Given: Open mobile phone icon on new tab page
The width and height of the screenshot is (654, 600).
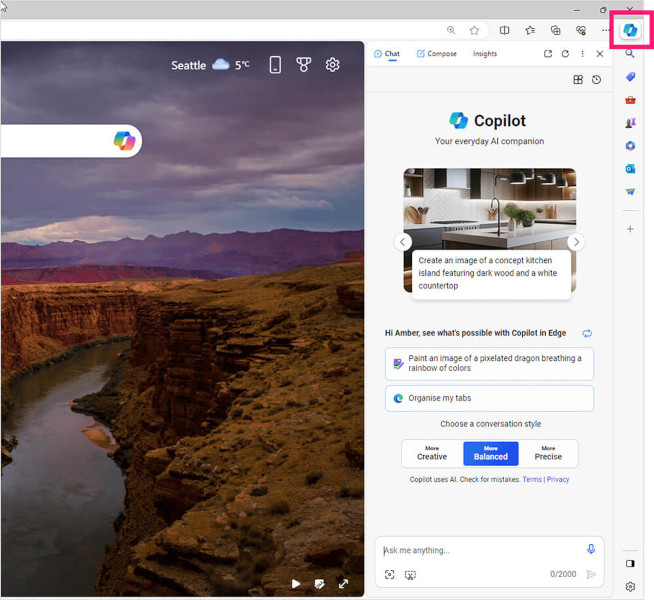Looking at the screenshot, I should pyautogui.click(x=275, y=65).
